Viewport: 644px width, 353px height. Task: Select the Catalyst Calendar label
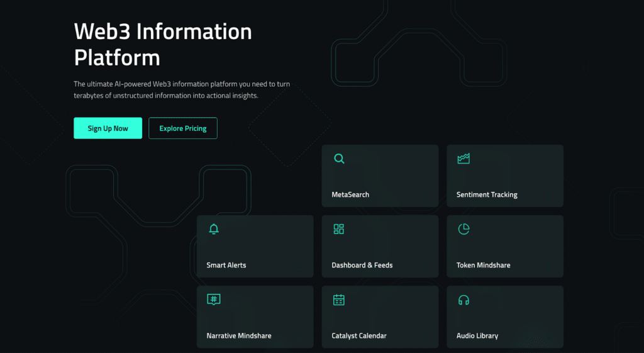pyautogui.click(x=359, y=336)
